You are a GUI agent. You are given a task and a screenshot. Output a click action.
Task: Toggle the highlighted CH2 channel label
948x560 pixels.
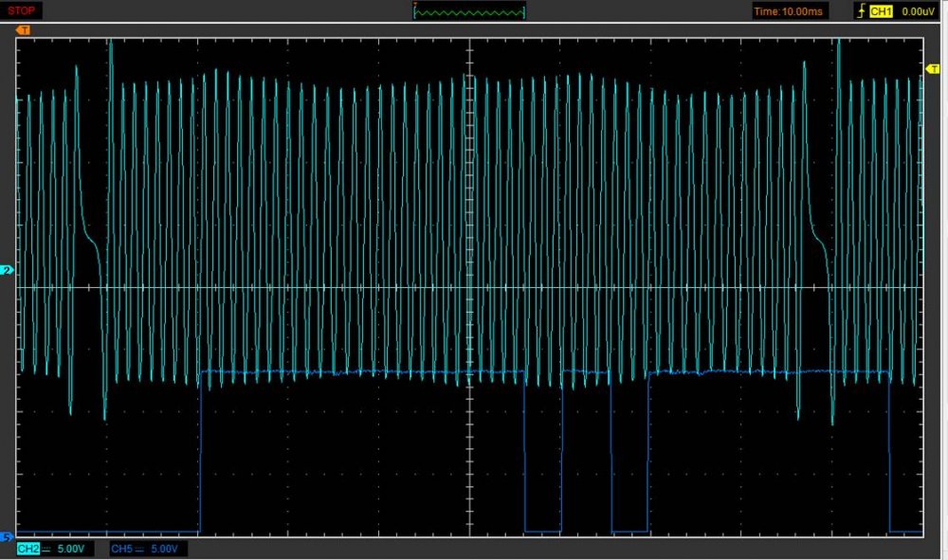27,549
